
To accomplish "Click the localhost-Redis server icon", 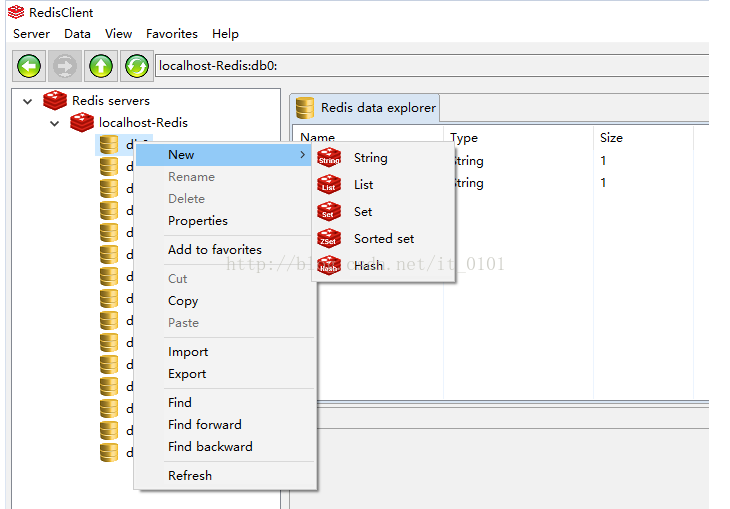I will [82, 122].
